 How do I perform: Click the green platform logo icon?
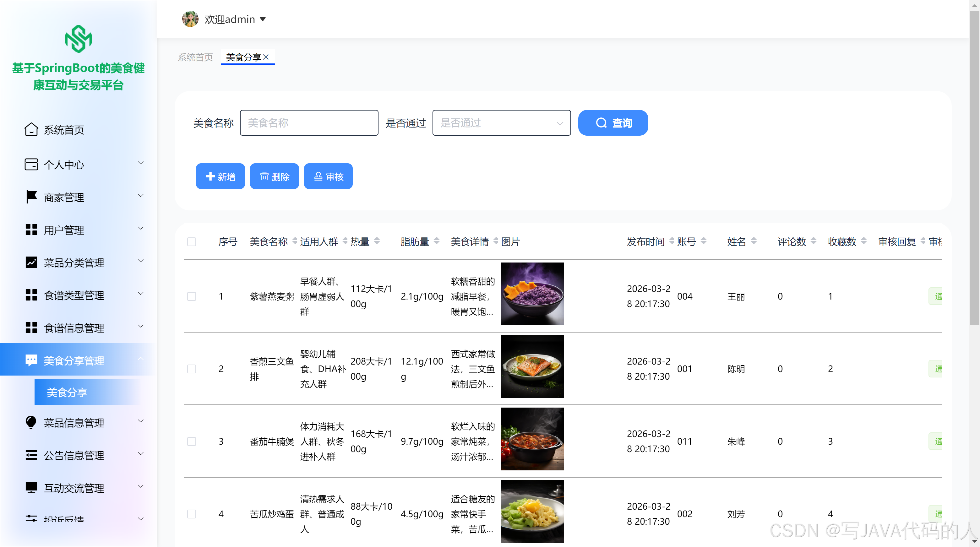pos(78,38)
